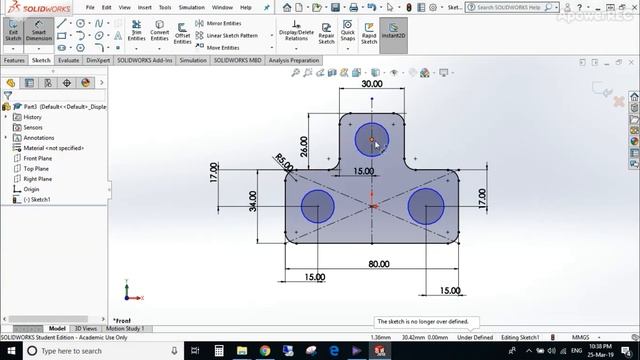Viewport: 640px width, 360px height.
Task: Expand the Annotations tree item
Action: 6,138
